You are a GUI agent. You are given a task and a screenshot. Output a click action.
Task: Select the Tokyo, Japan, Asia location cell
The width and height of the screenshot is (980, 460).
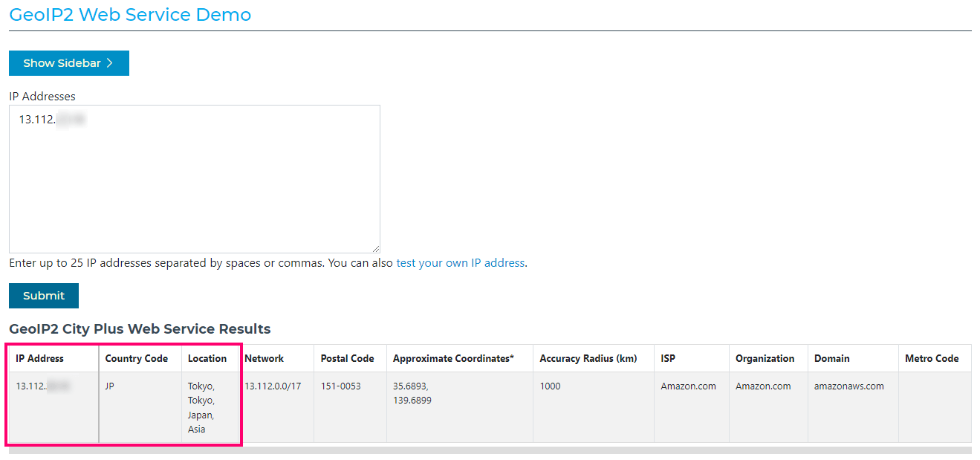pyautogui.click(x=210, y=407)
